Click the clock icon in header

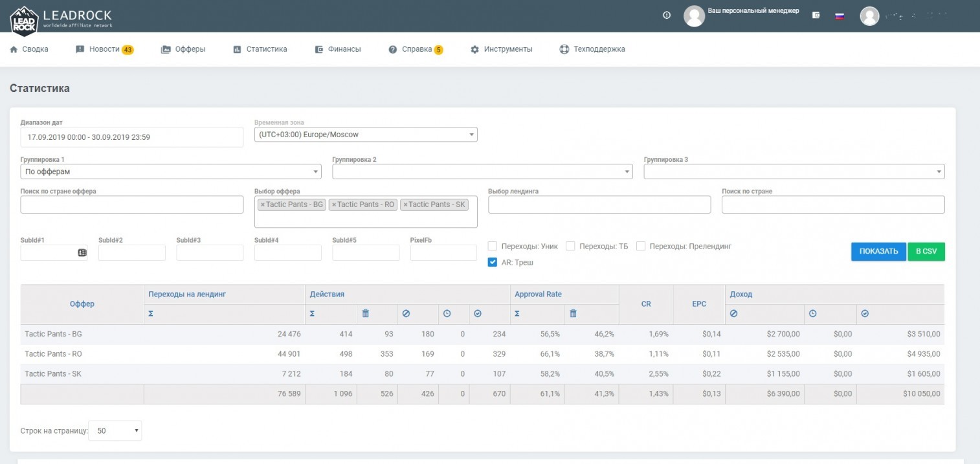point(667,15)
